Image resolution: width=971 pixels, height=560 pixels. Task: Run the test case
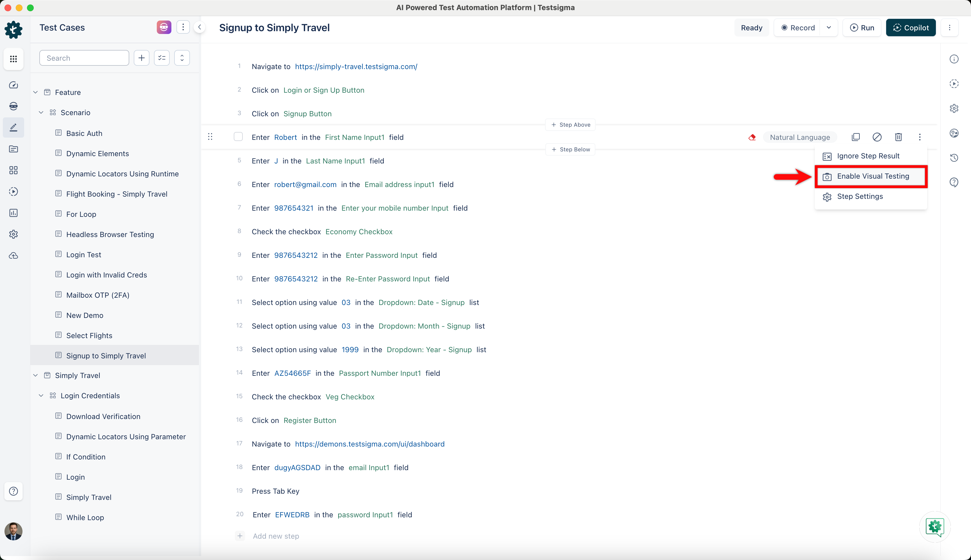(x=862, y=28)
